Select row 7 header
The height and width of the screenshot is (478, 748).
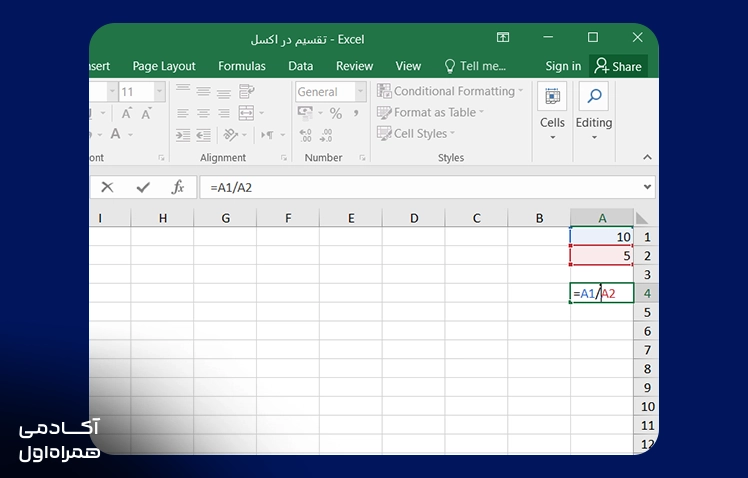click(x=647, y=350)
